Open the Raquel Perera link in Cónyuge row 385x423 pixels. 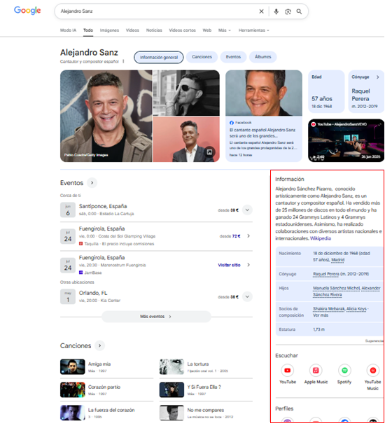pos(326,274)
